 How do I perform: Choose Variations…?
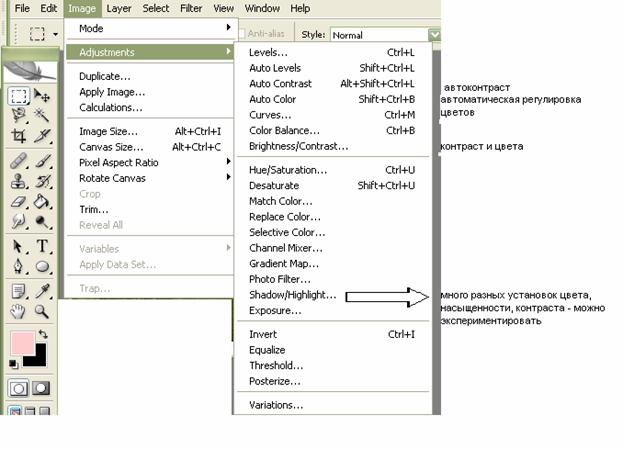(x=332, y=405)
